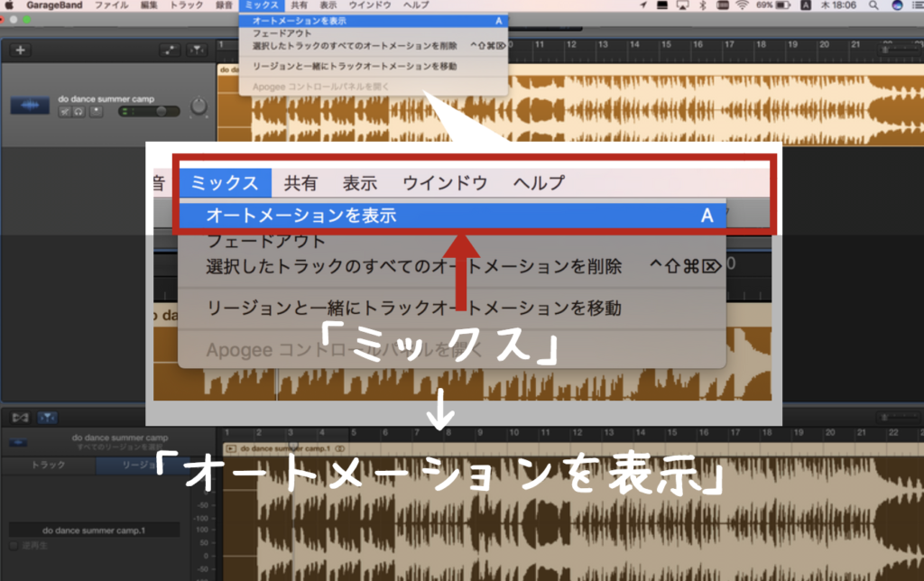Open the ヘルプ menu in the top menu bar
The width and height of the screenshot is (924, 581).
tap(416, 5)
